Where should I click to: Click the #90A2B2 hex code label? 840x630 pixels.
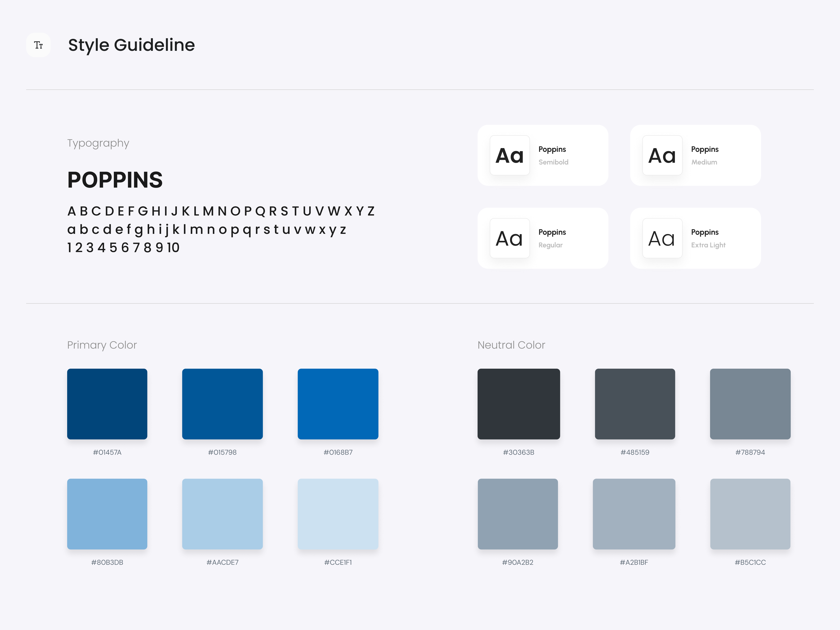518,562
